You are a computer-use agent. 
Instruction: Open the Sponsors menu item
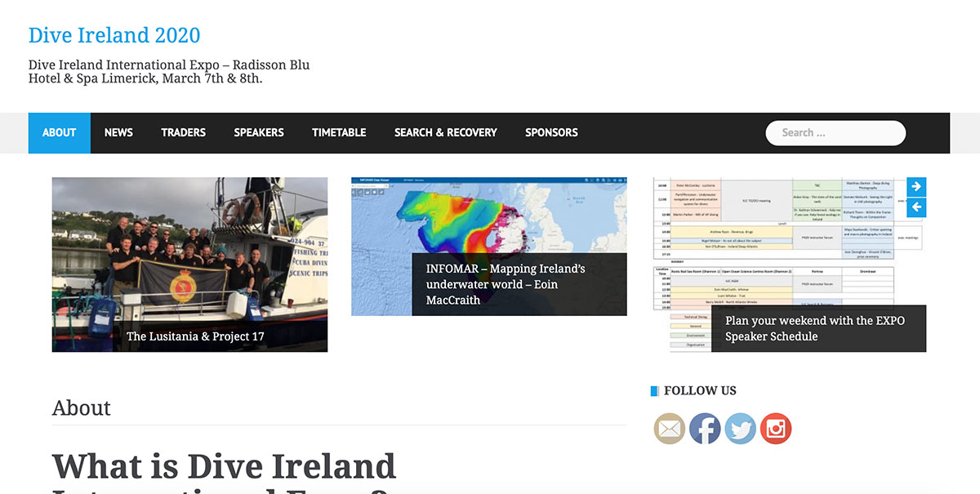click(551, 132)
